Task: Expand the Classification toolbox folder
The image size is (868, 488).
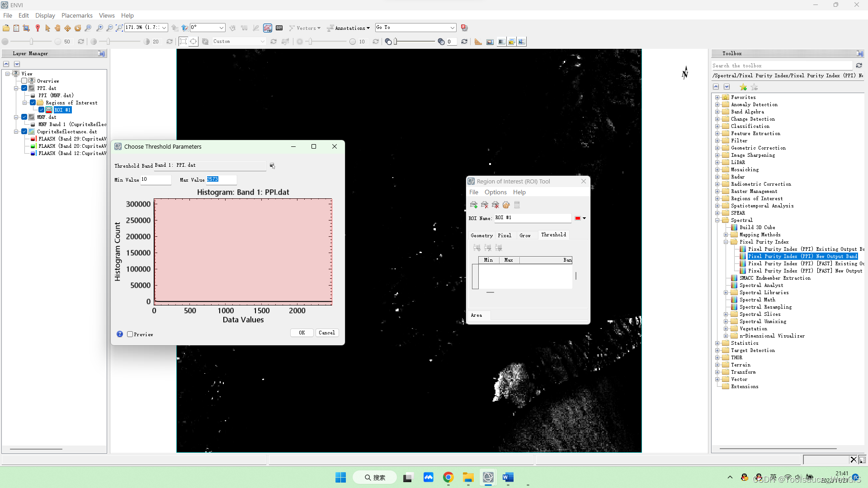Action: (717, 126)
